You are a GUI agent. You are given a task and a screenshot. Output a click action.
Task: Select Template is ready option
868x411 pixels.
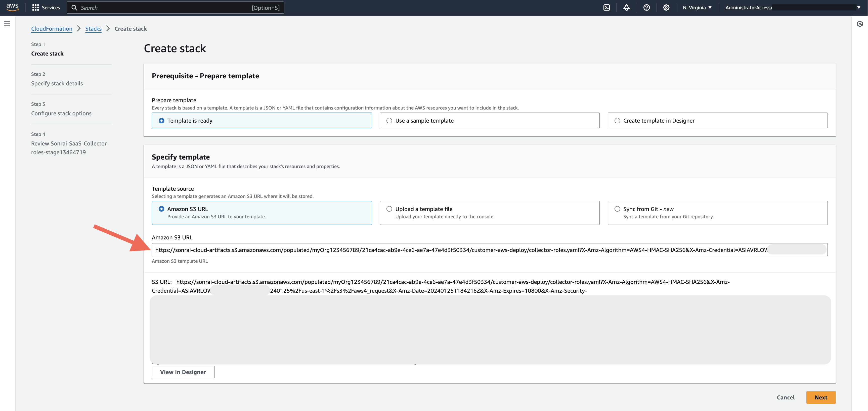click(x=262, y=121)
